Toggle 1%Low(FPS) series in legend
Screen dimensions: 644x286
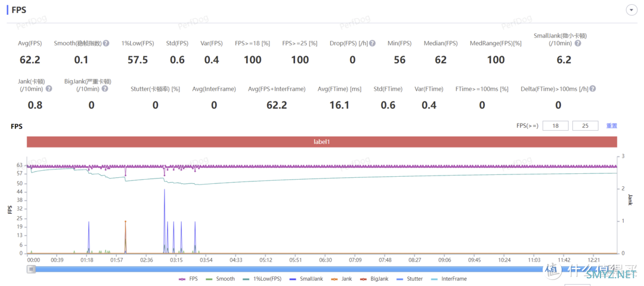click(261, 279)
